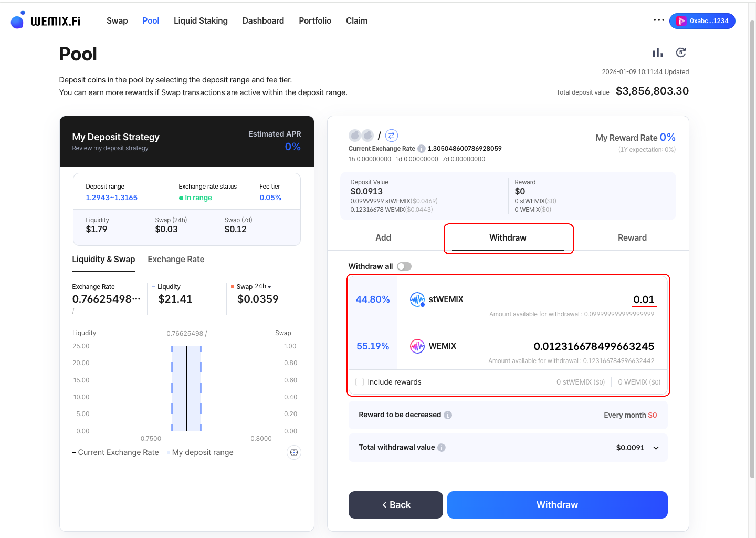Click the chart crosshair recenter icon
This screenshot has height=538, width=756.
click(x=293, y=452)
